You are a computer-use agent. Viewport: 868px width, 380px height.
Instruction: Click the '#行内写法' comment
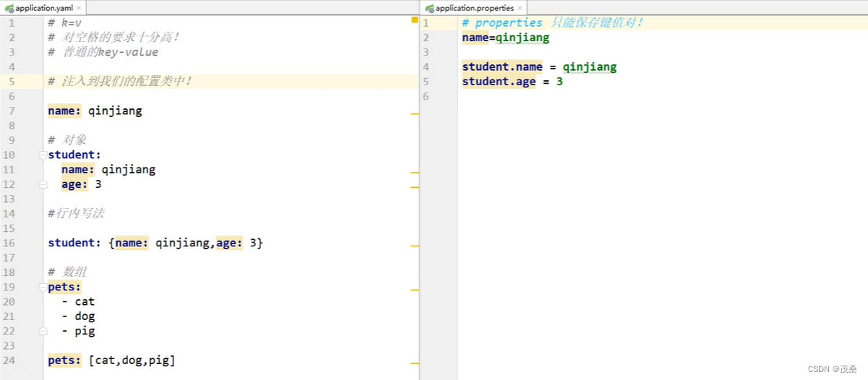coord(76,214)
